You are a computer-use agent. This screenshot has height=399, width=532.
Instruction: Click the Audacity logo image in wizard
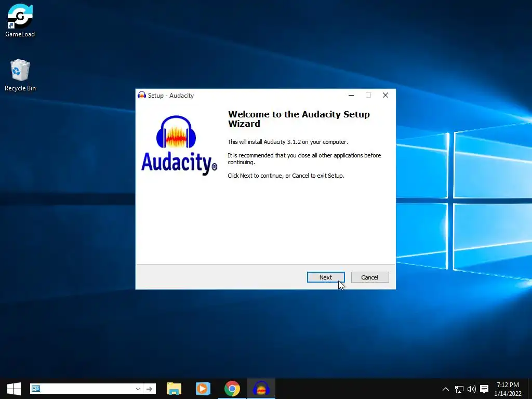pyautogui.click(x=179, y=145)
